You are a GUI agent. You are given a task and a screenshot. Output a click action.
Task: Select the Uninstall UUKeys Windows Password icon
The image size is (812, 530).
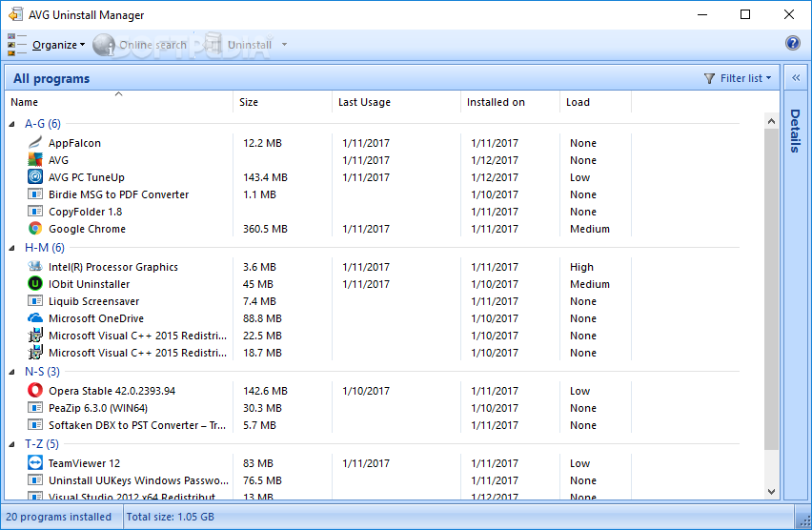[x=34, y=480]
